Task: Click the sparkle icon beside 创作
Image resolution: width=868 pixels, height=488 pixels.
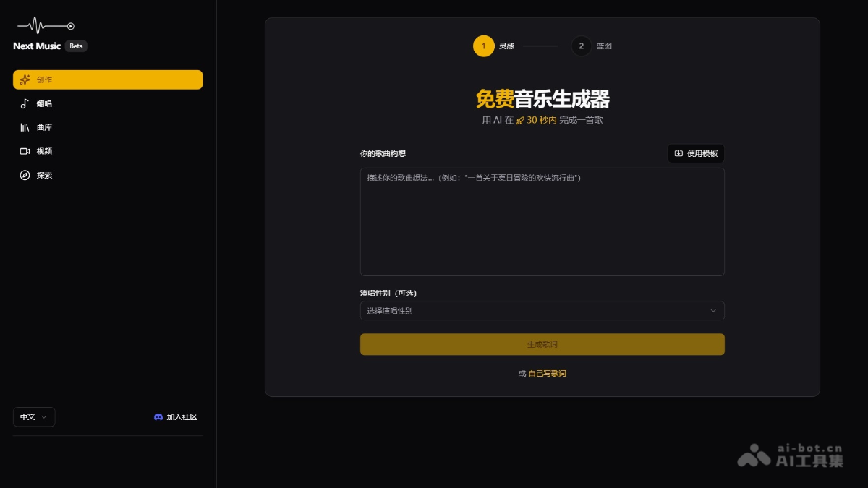Action: (x=25, y=80)
